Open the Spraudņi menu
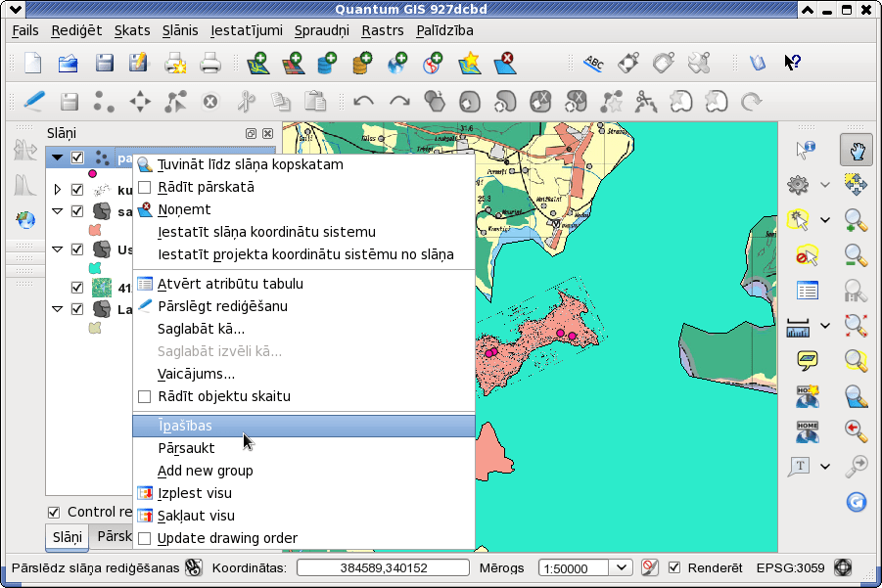This screenshot has width=882, height=588. point(322,30)
